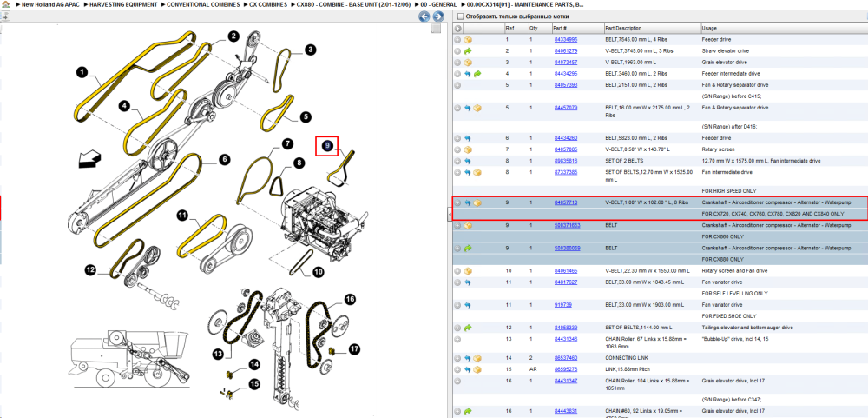
Task: Open the HARVESTING EQUIPMENT breadcrumb
Action: (124, 4)
